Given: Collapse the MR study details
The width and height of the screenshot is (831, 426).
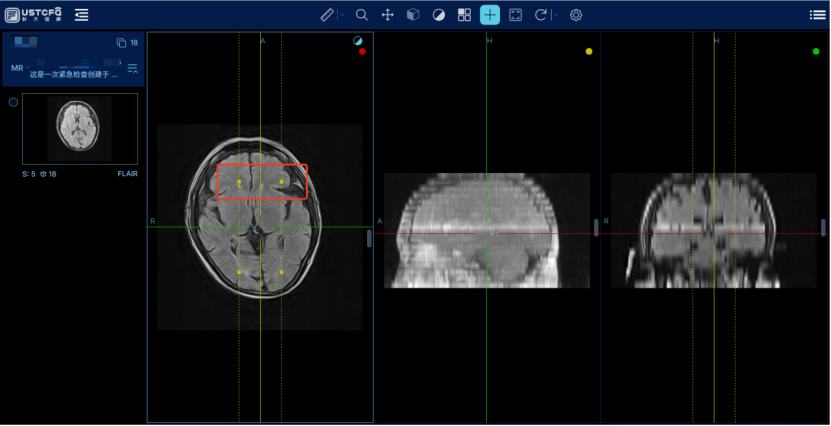Looking at the screenshot, I should [x=132, y=68].
